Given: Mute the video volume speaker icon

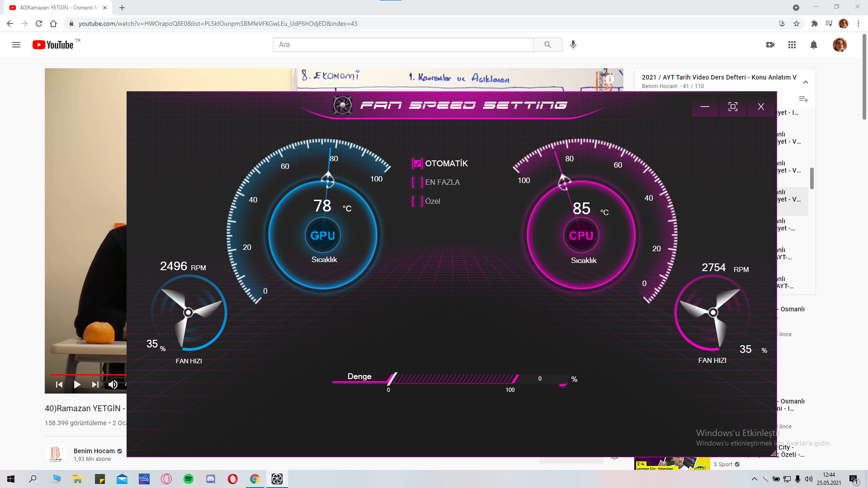Looking at the screenshot, I should point(113,385).
